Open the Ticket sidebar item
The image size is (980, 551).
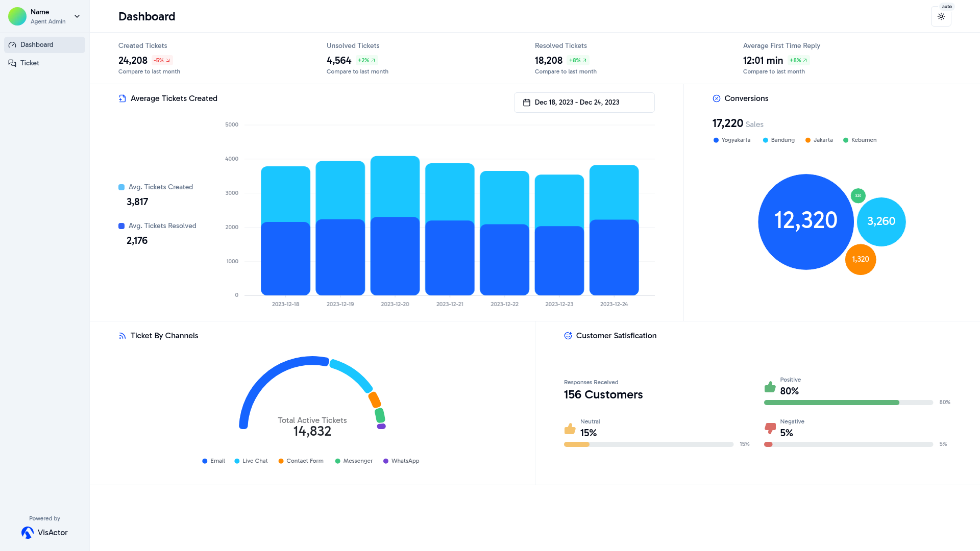click(44, 63)
